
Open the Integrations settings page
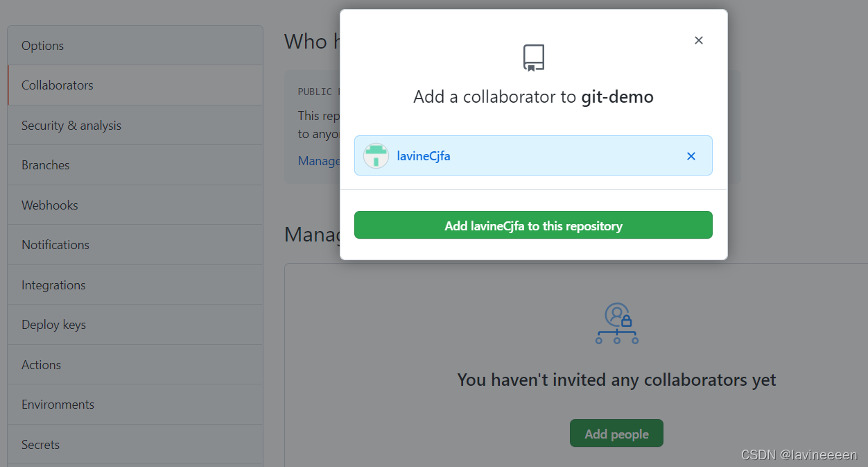(135, 285)
